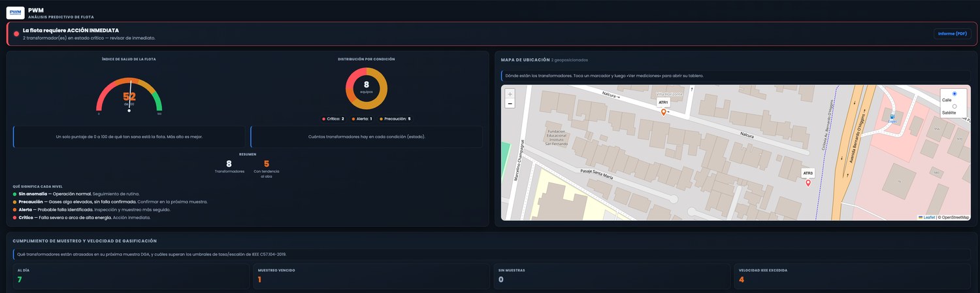The image size is (980, 293).
Task: Click the Crítico level description row
Action: (82, 218)
